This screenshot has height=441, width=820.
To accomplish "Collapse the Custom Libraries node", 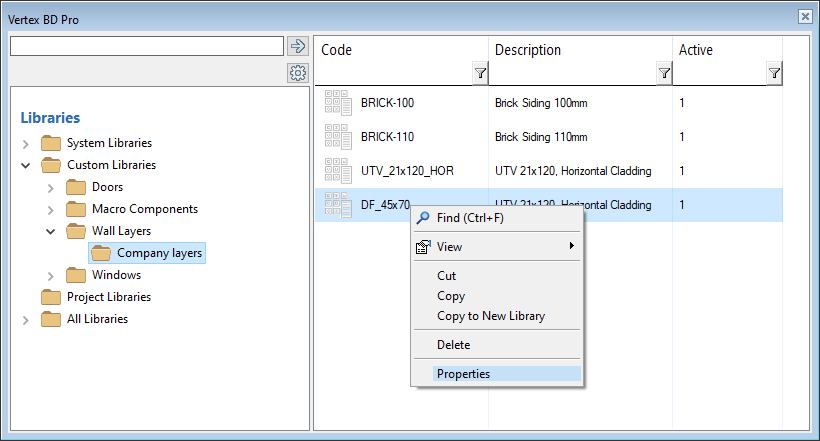I will [x=26, y=166].
